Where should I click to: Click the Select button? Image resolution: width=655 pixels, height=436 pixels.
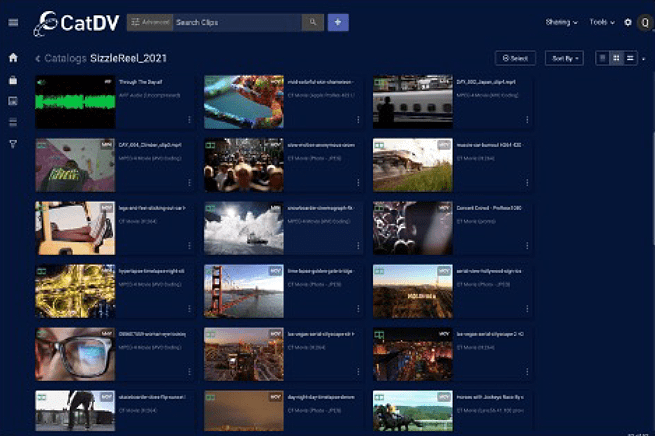click(x=517, y=58)
